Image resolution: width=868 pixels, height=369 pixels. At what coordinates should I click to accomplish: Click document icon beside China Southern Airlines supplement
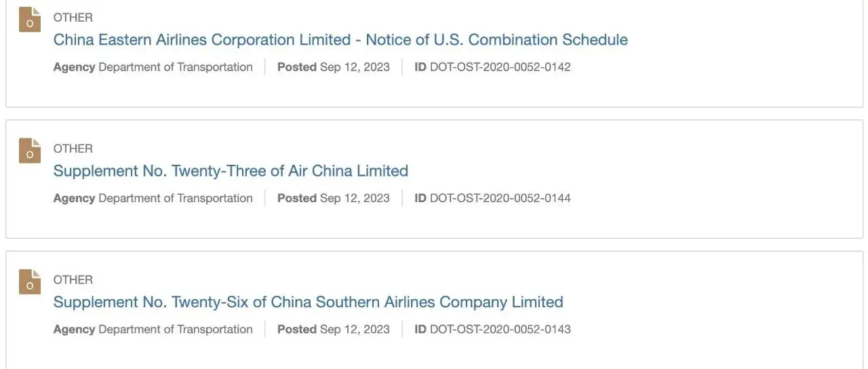tap(30, 281)
